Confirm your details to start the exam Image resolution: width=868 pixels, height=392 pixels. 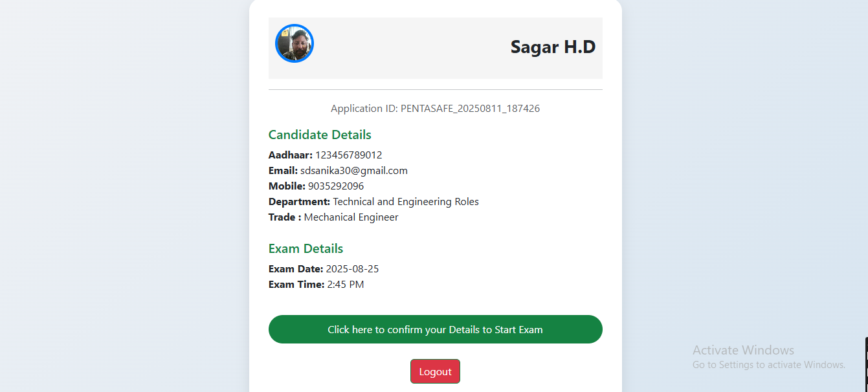coord(435,329)
